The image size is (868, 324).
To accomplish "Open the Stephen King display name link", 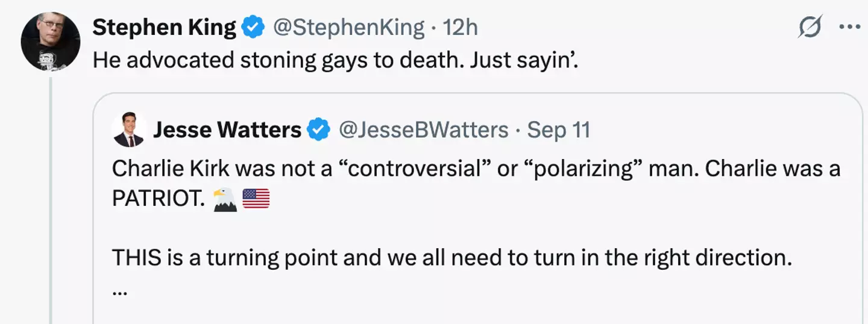I will (164, 27).
